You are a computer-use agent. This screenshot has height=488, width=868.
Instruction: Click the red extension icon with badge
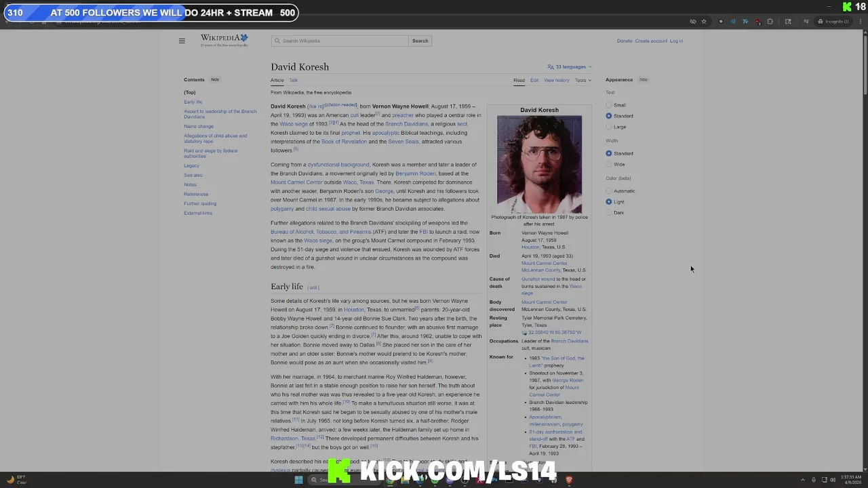(x=757, y=22)
